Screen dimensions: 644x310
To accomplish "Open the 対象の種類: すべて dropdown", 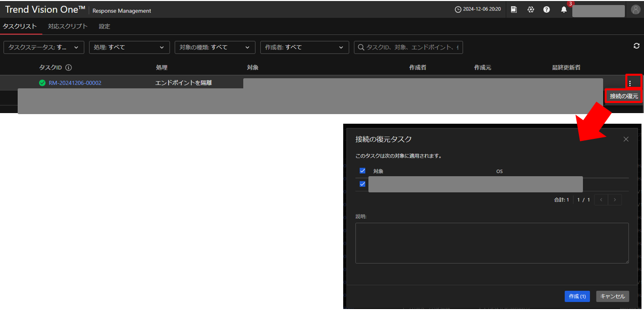I will [214, 47].
